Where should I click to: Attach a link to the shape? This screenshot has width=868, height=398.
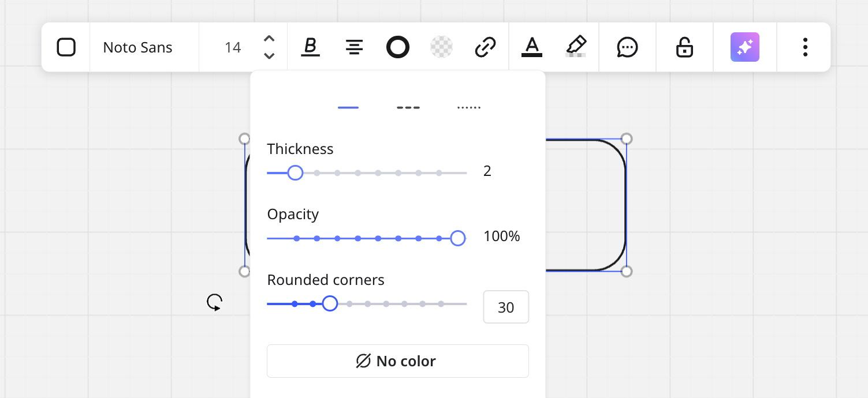[x=485, y=47]
